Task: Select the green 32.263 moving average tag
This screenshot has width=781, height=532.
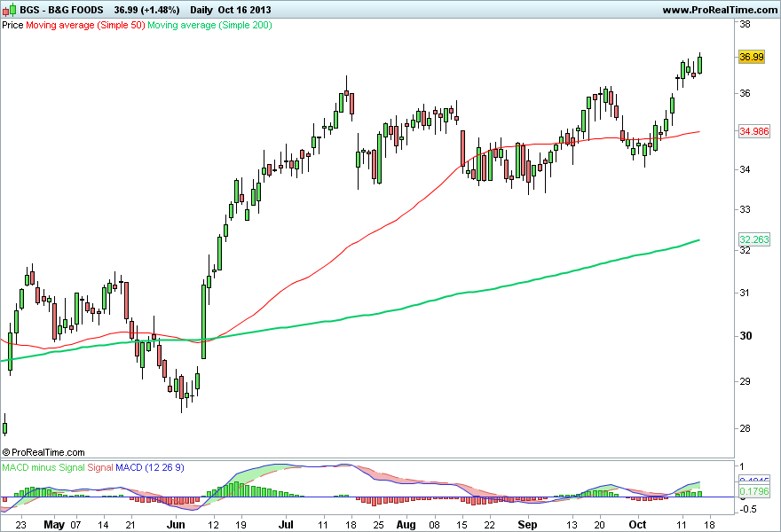Action: pos(754,239)
